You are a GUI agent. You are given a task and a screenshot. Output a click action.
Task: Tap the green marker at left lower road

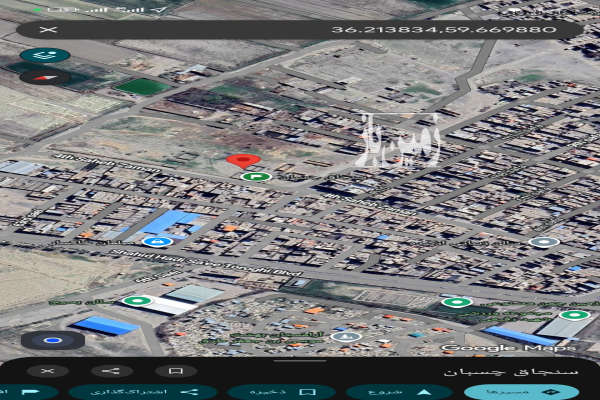pos(137,300)
